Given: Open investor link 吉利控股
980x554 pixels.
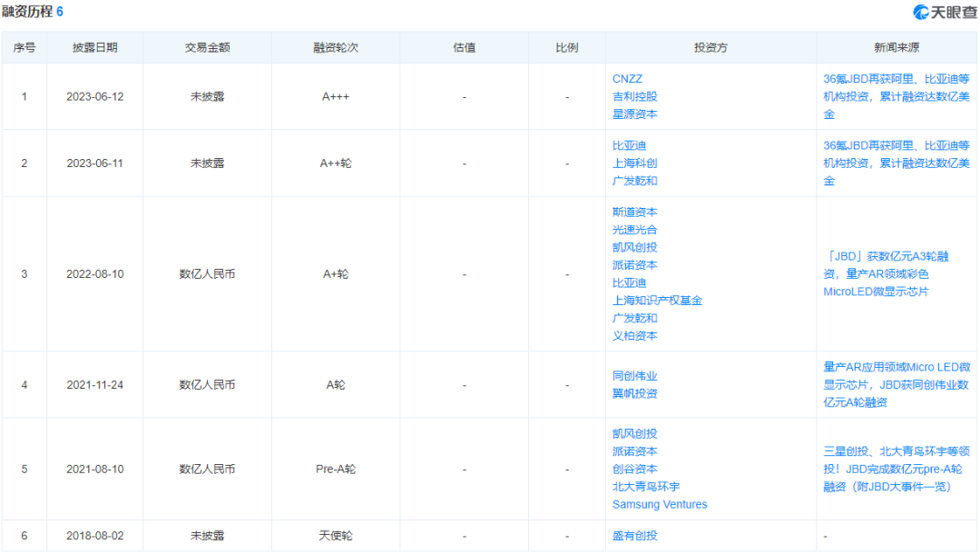Looking at the screenshot, I should 634,96.
